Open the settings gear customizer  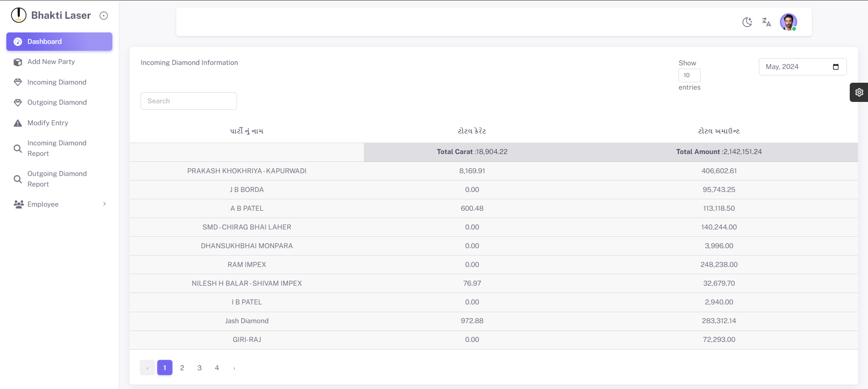[859, 92]
